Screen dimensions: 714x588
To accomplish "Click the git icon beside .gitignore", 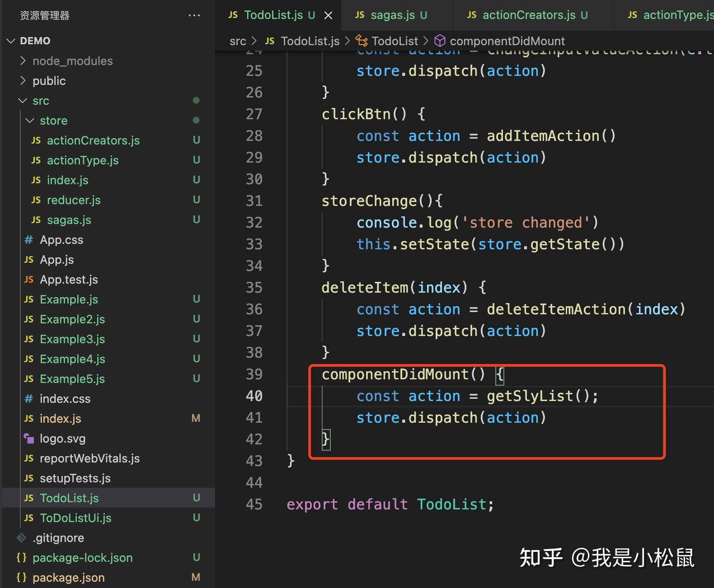I will (21, 538).
